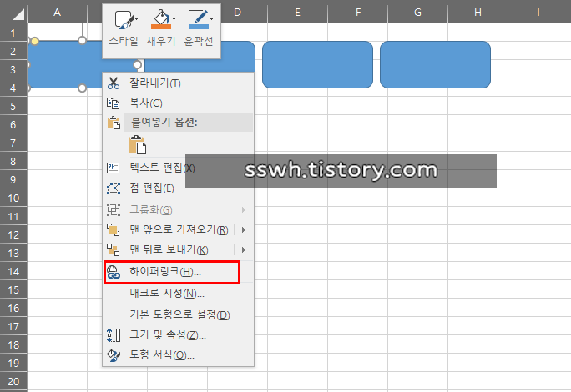
Task: Select column A header
Action: click(57, 13)
